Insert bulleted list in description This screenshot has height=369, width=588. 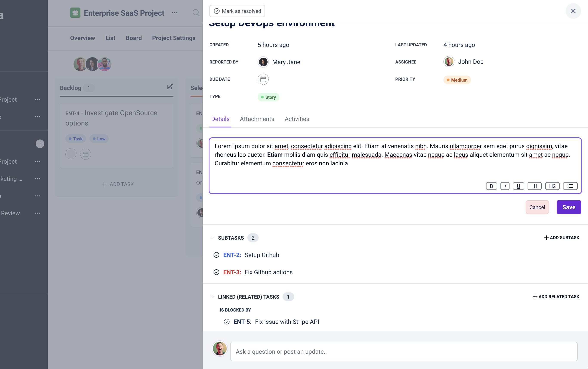(x=570, y=186)
